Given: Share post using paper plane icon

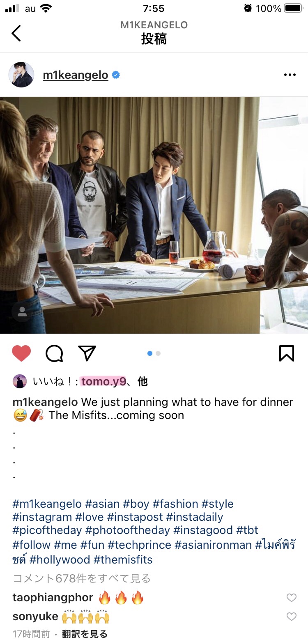Looking at the screenshot, I should click(x=87, y=353).
